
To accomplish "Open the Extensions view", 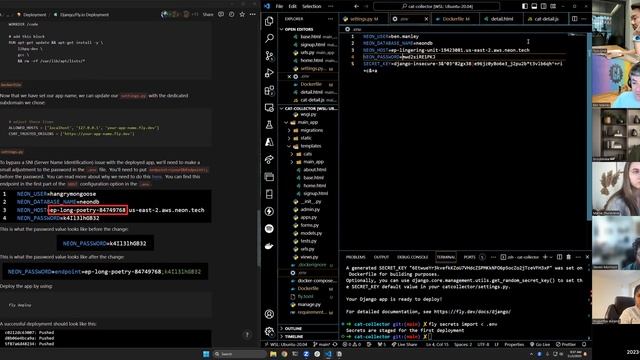I will [269, 90].
